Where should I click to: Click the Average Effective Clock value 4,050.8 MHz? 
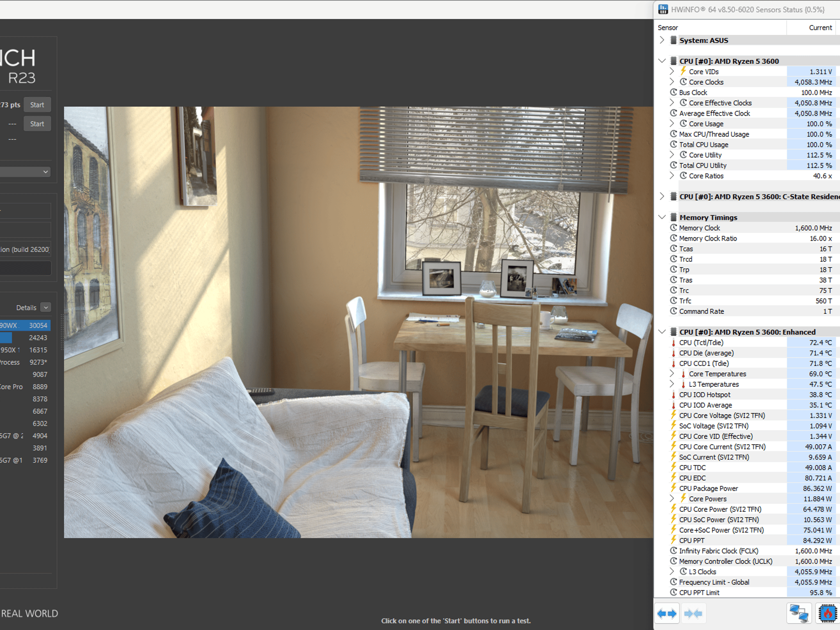[x=813, y=113]
